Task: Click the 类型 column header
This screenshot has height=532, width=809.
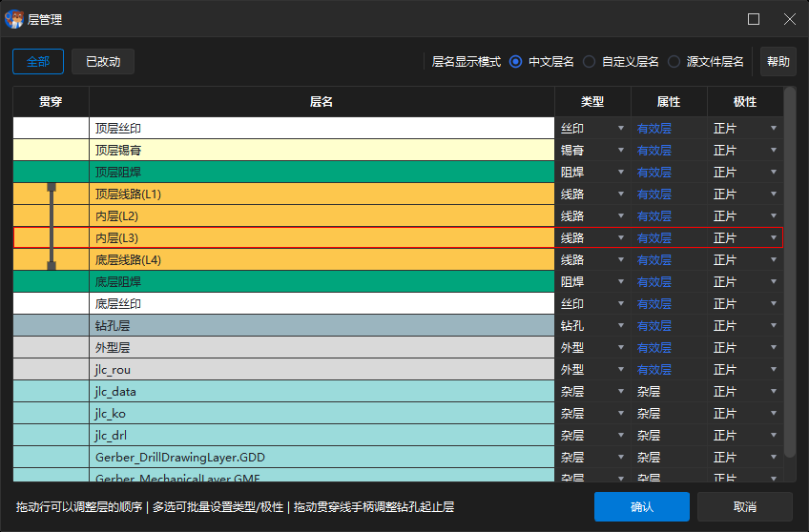Action: 592,102
